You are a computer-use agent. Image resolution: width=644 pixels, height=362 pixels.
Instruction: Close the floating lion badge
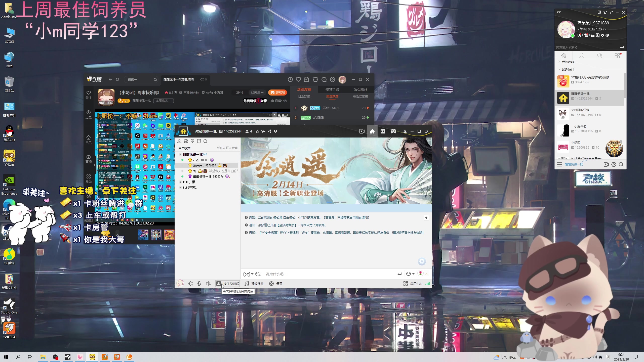(621, 142)
